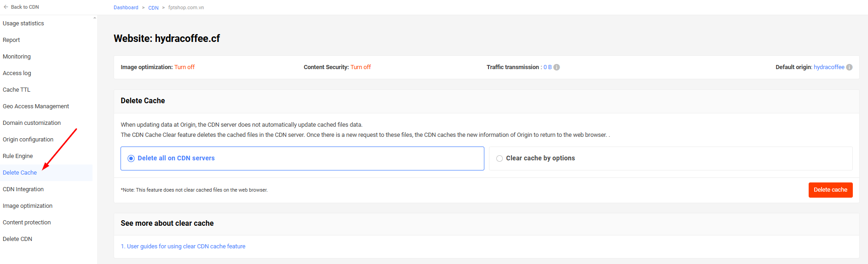Click the Dashboard breadcrumb link
Image resolution: width=868 pixels, height=264 pixels.
point(126,7)
